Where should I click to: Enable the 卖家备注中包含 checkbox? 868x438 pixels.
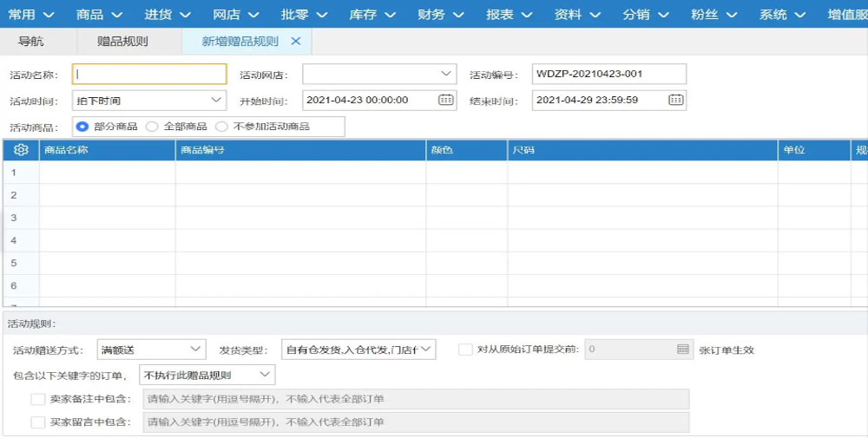[x=37, y=399]
